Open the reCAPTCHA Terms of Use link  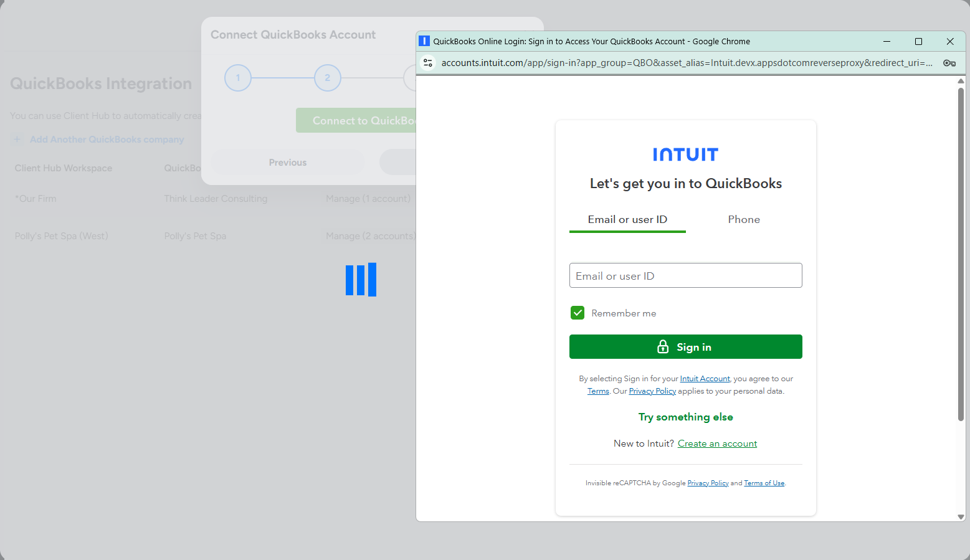click(764, 483)
